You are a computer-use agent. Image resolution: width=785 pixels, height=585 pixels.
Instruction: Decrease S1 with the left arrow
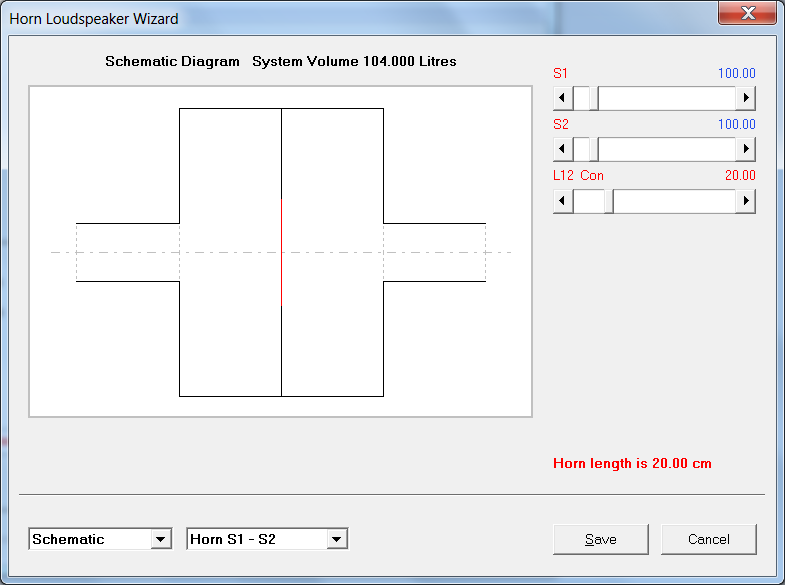(563, 98)
